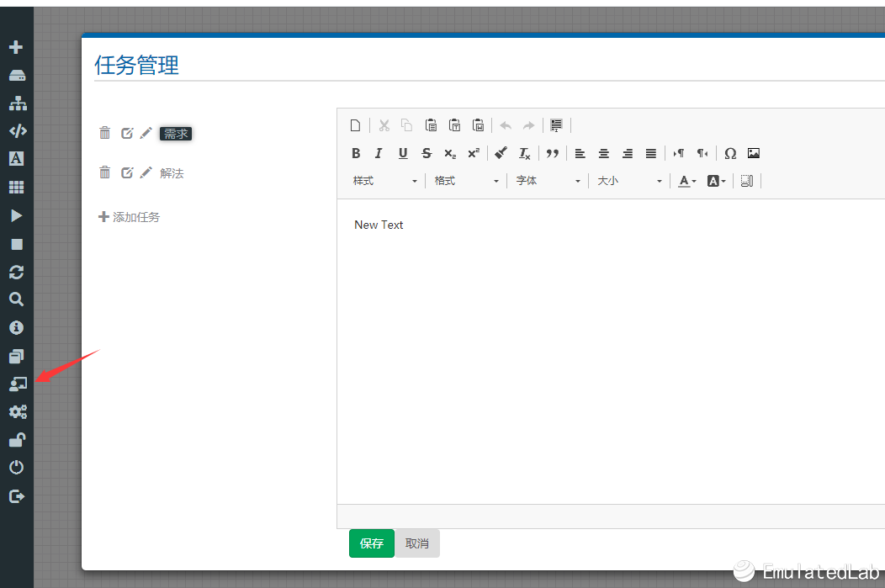The height and width of the screenshot is (588, 885).
Task: Open the info circle icon in sidebar
Action: (16, 327)
